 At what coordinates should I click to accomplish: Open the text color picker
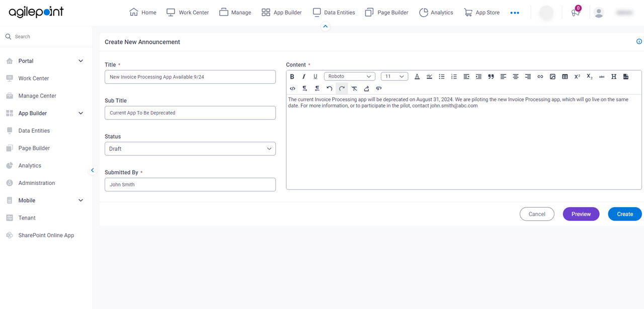(x=417, y=77)
